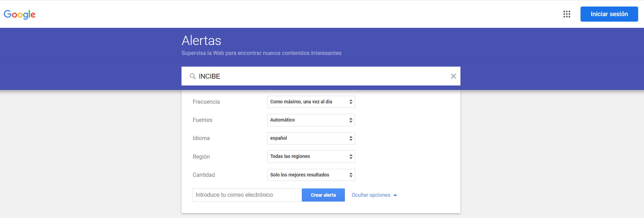Click the Cantidad label

[x=204, y=175]
